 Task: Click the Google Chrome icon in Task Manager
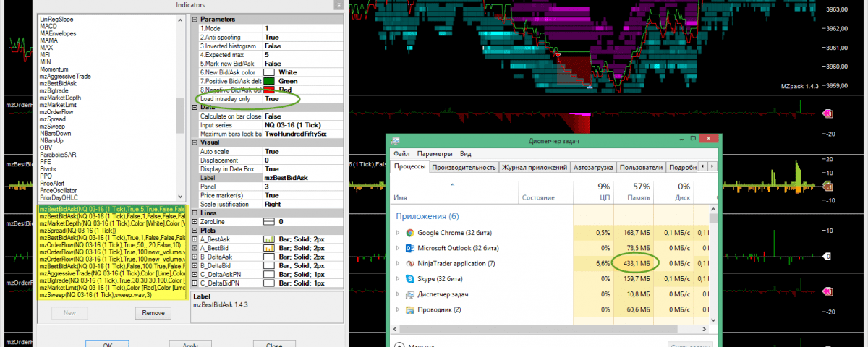(x=410, y=233)
